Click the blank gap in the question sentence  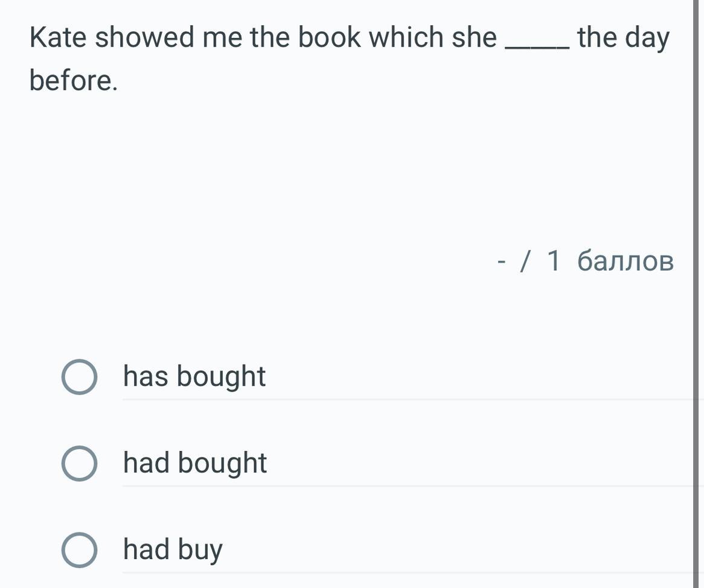(538, 43)
